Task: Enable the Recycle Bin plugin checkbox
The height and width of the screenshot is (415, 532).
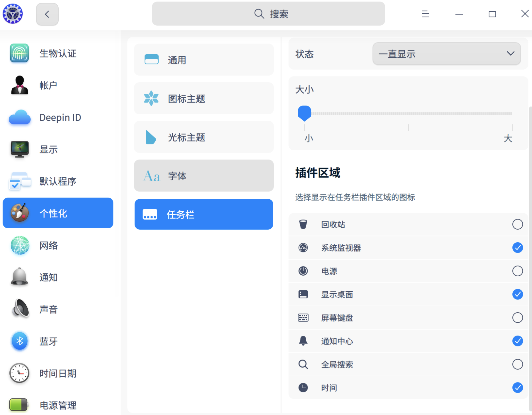Action: tap(517, 224)
